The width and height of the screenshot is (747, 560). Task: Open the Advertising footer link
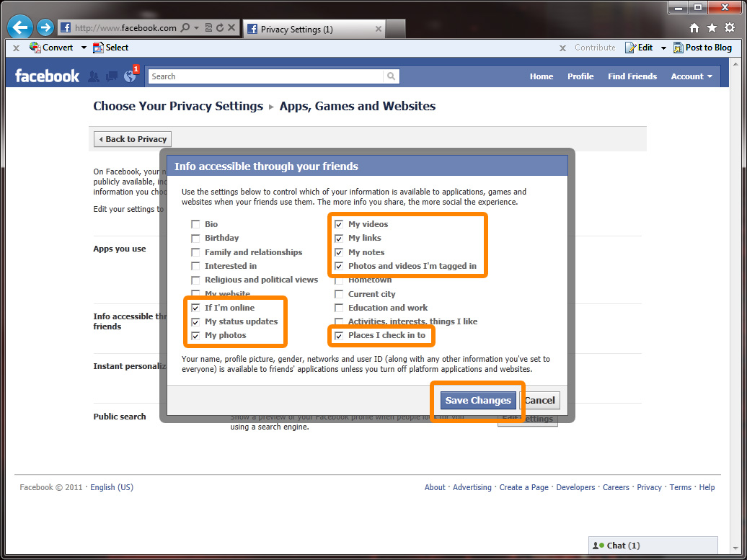472,487
